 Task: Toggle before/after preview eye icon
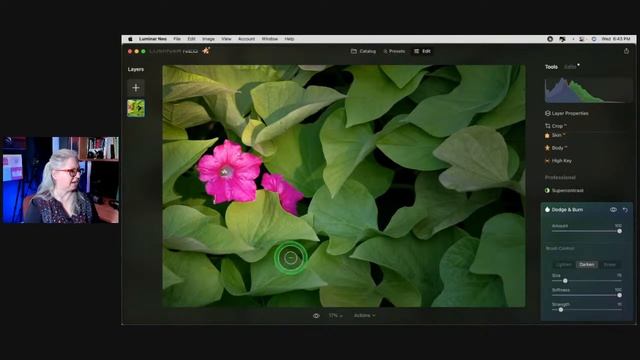pyautogui.click(x=316, y=316)
